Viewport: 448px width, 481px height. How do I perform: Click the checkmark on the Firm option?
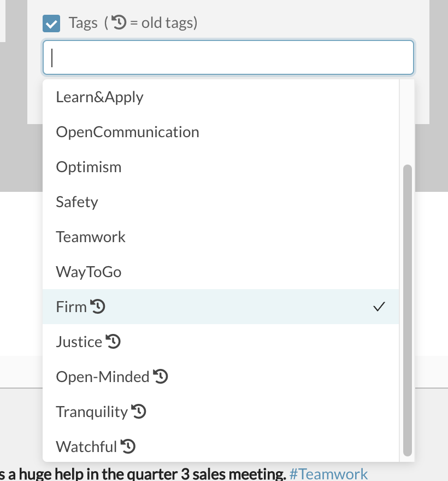coord(379,307)
